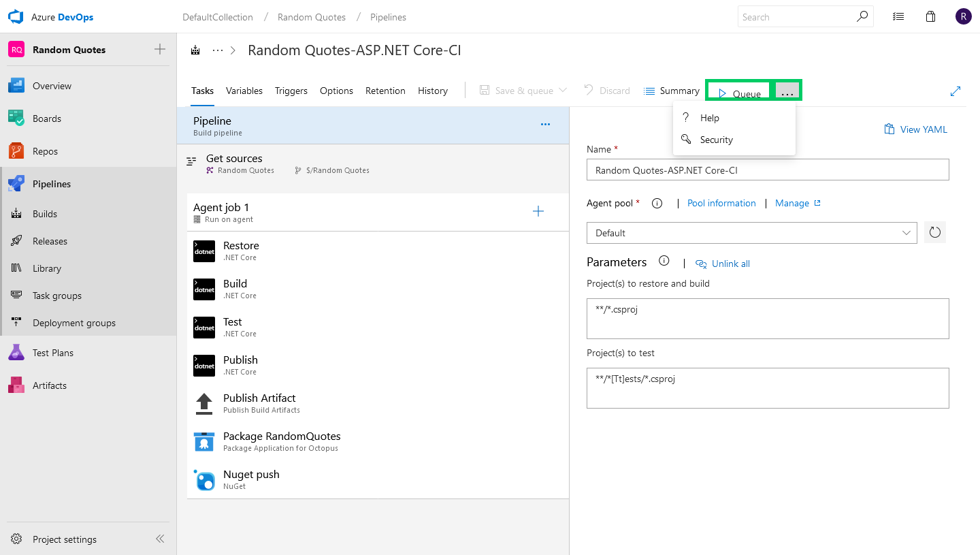The height and width of the screenshot is (555, 980).
Task: Open the Manage pool link
Action: [798, 203]
